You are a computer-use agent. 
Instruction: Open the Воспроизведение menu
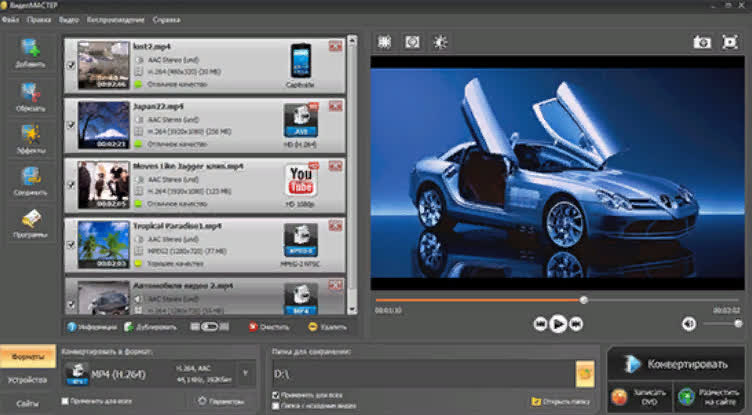click(116, 20)
